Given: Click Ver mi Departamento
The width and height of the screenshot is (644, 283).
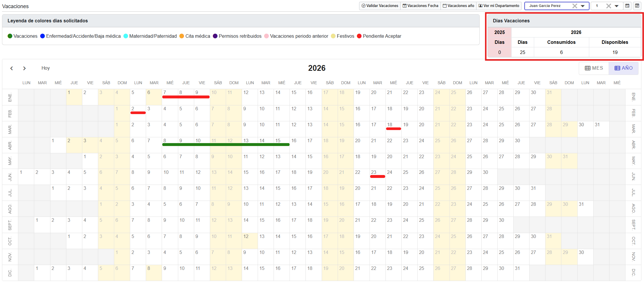Looking at the screenshot, I should 499,6.
